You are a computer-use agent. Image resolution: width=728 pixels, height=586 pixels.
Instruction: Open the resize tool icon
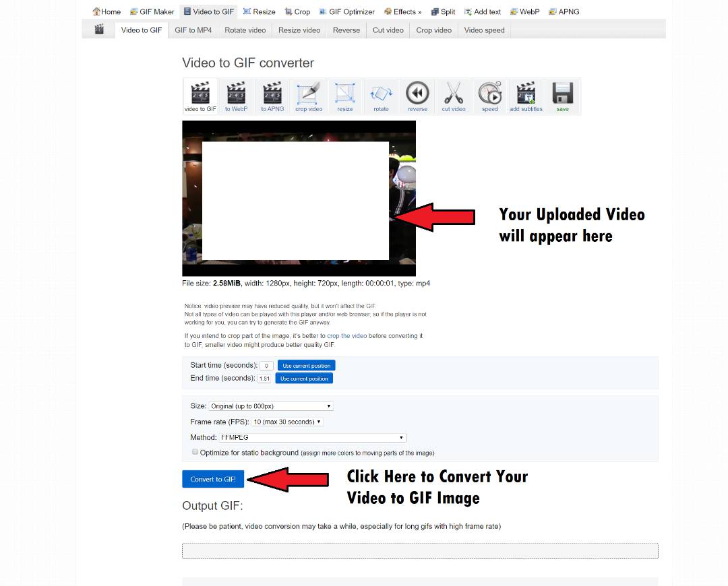click(x=345, y=96)
